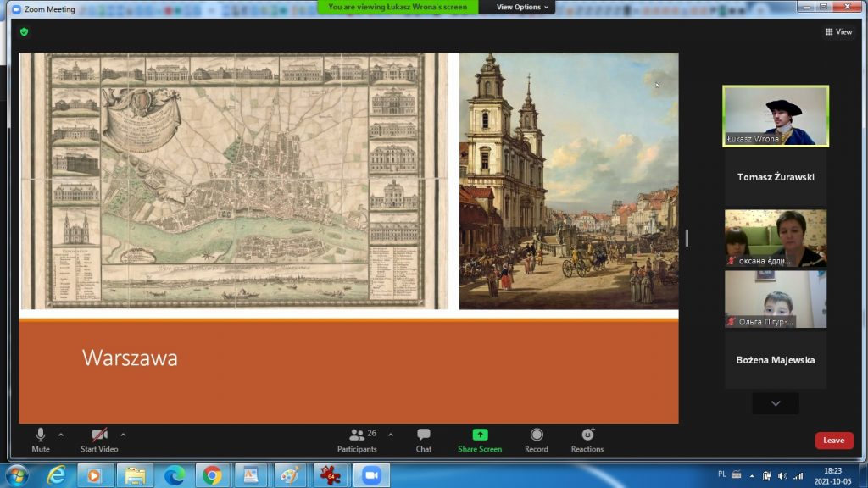Open Google Chrome from the taskbar

tap(213, 475)
